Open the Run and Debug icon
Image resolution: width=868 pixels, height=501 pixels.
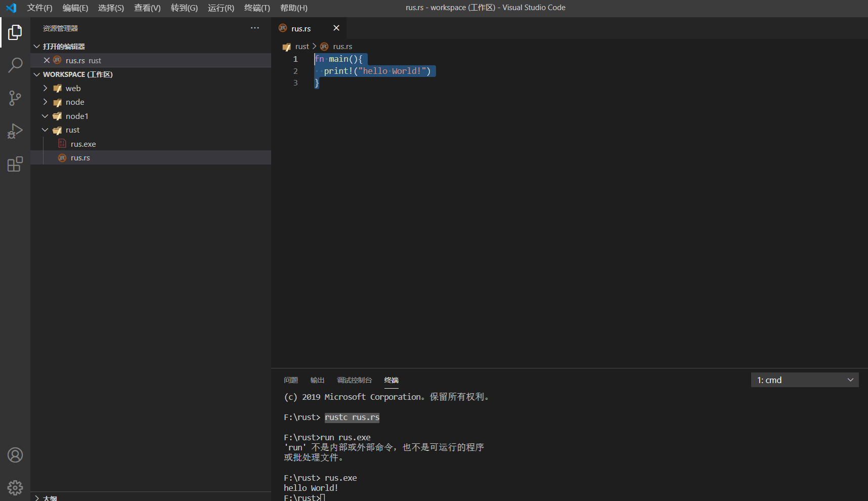tap(15, 131)
